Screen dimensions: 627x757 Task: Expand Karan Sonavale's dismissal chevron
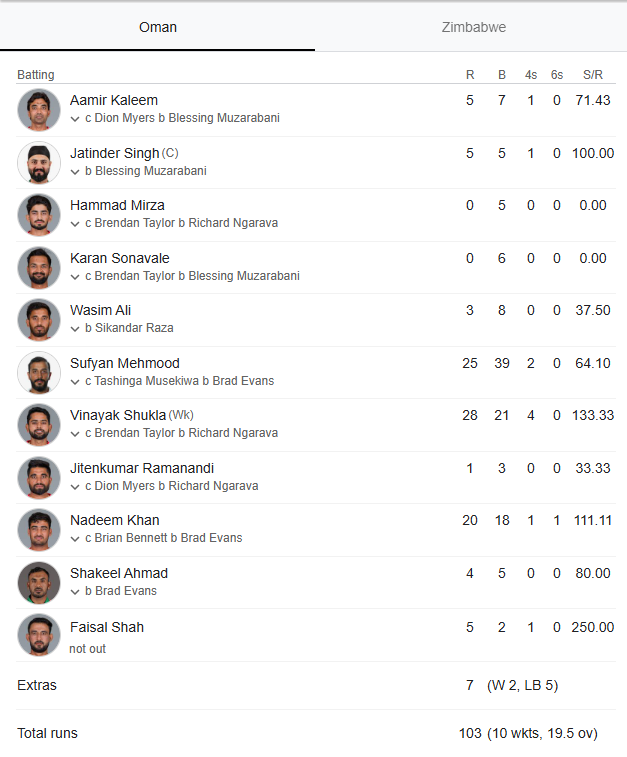click(x=75, y=276)
